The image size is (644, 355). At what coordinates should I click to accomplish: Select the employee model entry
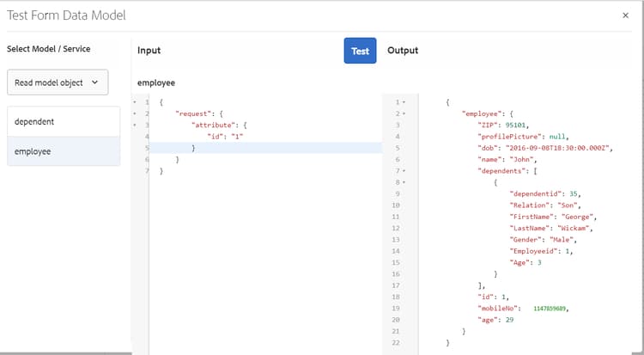coord(64,151)
